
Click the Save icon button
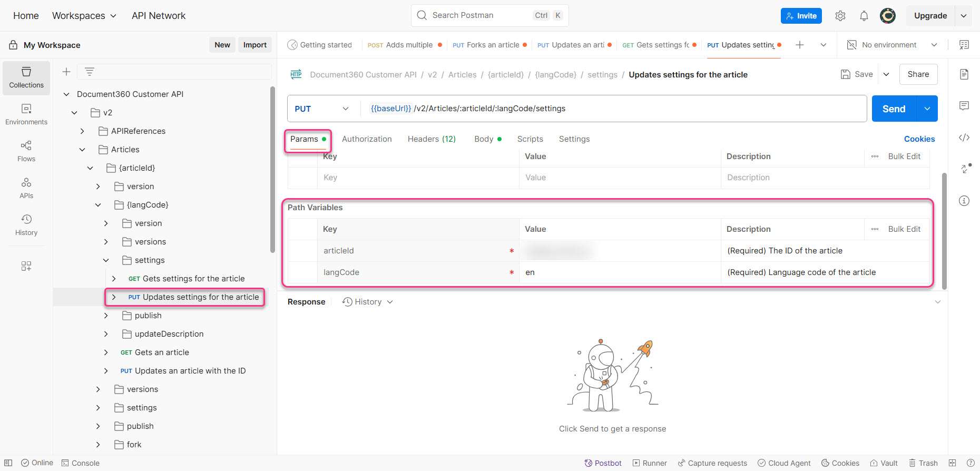[857, 74]
